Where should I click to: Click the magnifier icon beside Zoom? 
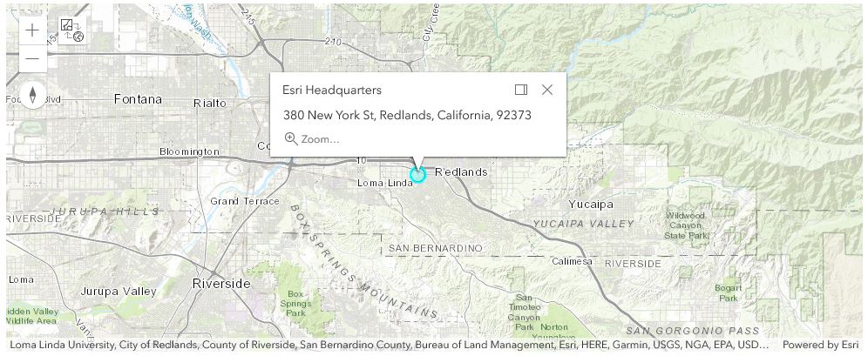(x=291, y=138)
